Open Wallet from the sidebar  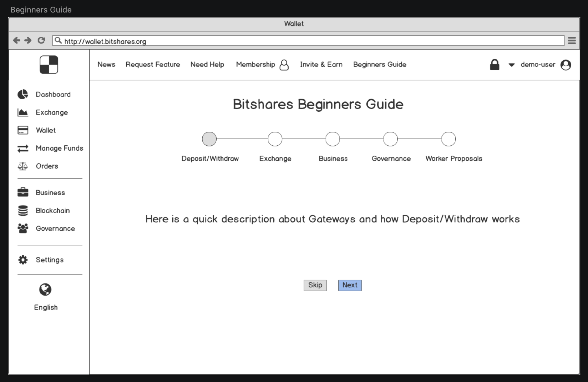coord(46,130)
